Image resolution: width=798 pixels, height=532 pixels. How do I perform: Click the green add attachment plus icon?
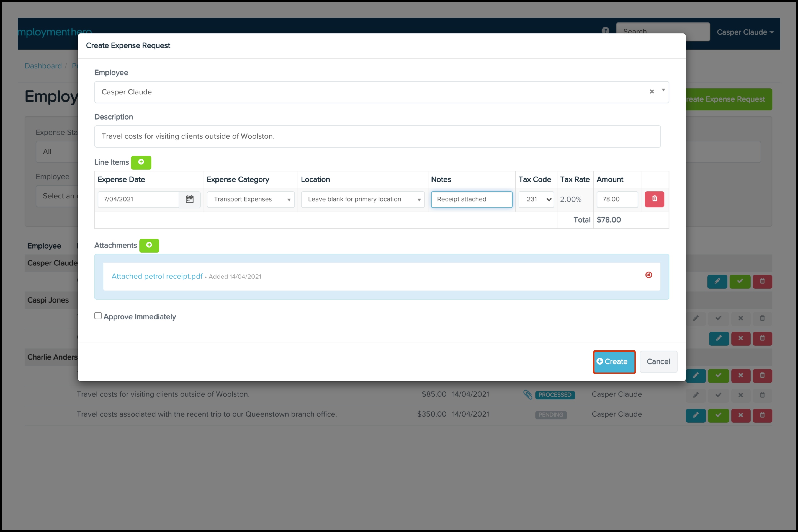click(x=149, y=245)
